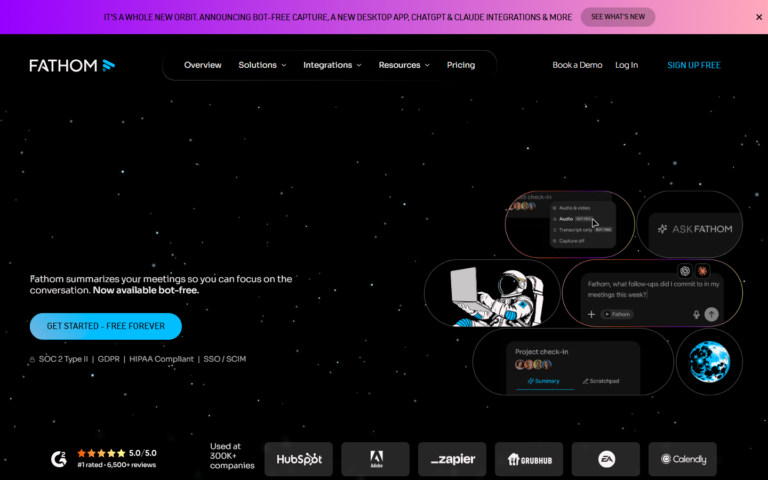Viewport: 768px width, 480px height.
Task: Click '#1 rated · 6,500+ reviews' text
Action: tap(117, 465)
